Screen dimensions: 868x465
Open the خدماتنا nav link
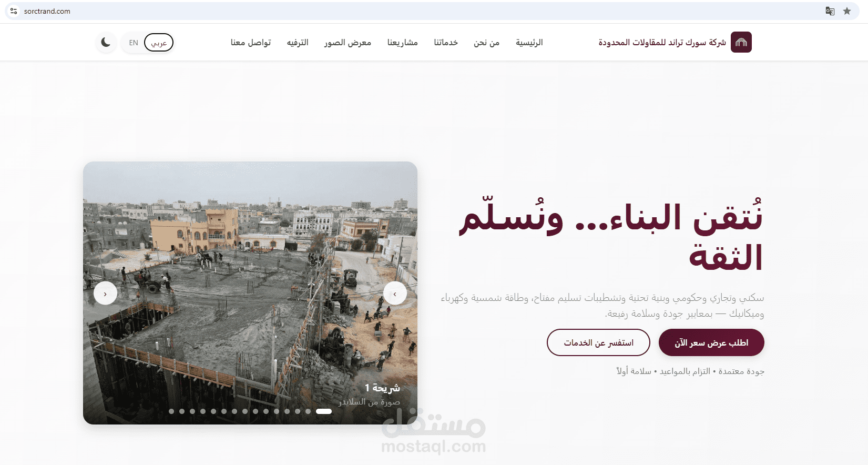pyautogui.click(x=446, y=42)
